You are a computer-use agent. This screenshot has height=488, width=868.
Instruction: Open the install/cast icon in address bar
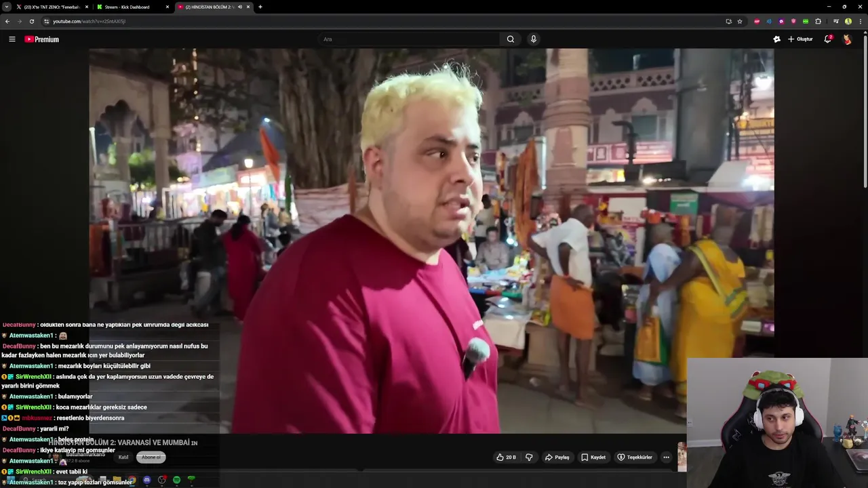pyautogui.click(x=729, y=21)
